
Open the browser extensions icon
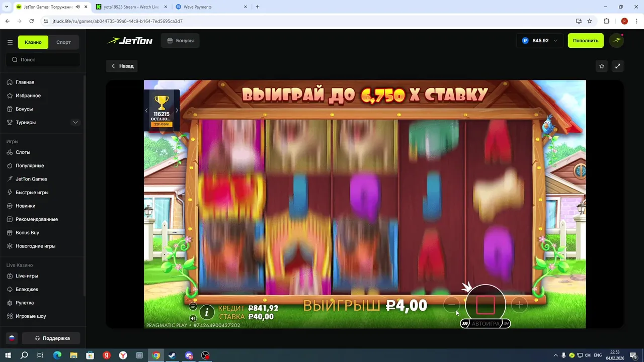606,21
